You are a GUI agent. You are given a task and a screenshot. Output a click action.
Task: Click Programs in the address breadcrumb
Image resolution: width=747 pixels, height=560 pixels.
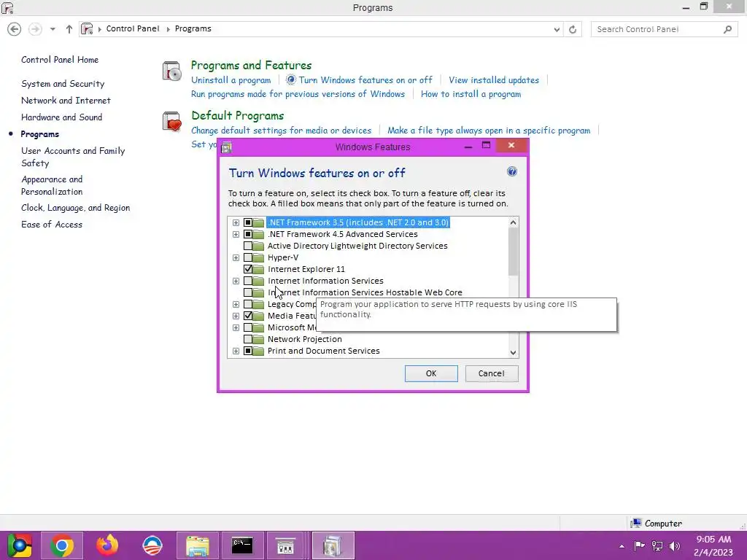tap(193, 28)
